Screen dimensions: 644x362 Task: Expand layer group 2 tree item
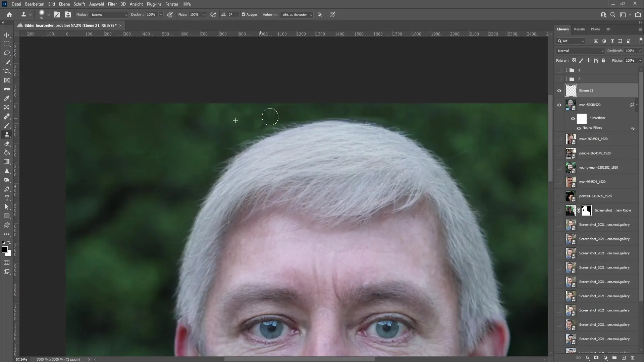[x=567, y=78]
